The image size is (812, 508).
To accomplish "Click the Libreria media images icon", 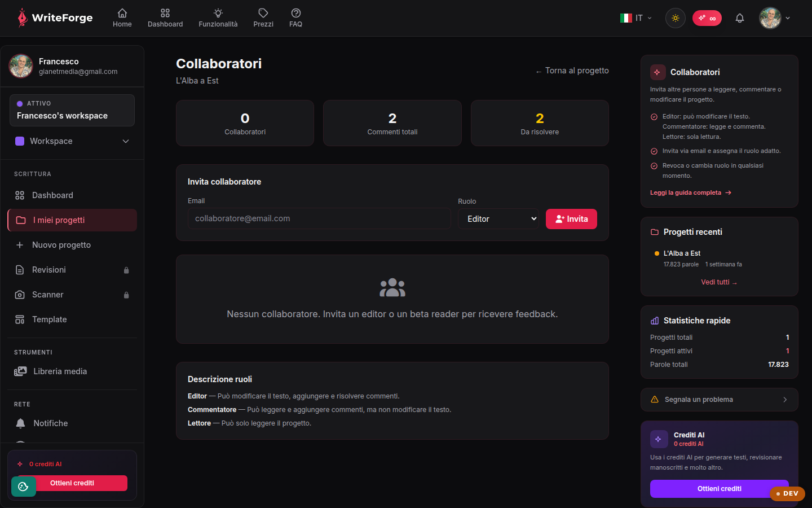I will click(x=20, y=371).
